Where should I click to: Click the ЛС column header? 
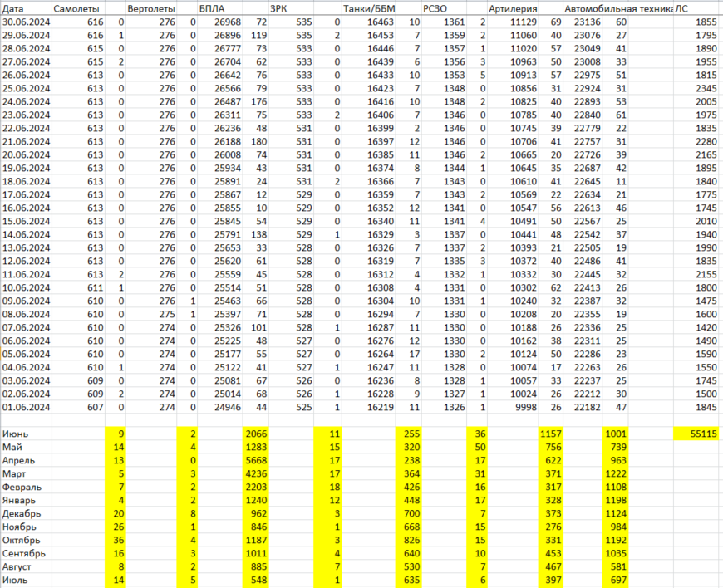coord(683,7)
